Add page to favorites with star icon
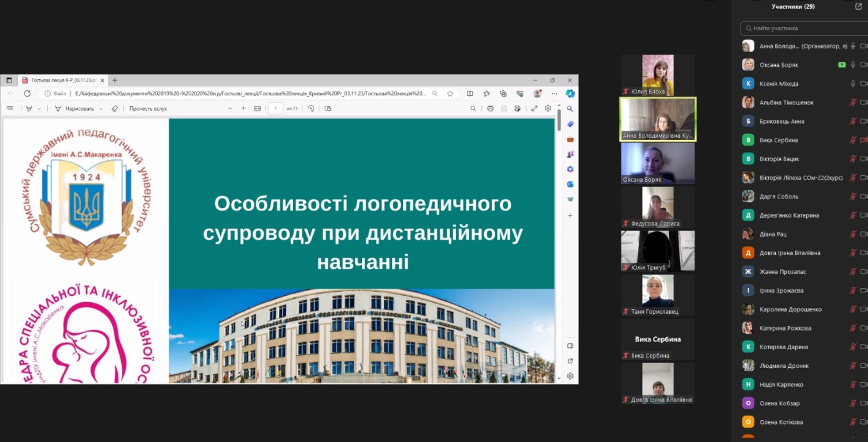The image size is (868, 442). pyautogui.click(x=450, y=93)
